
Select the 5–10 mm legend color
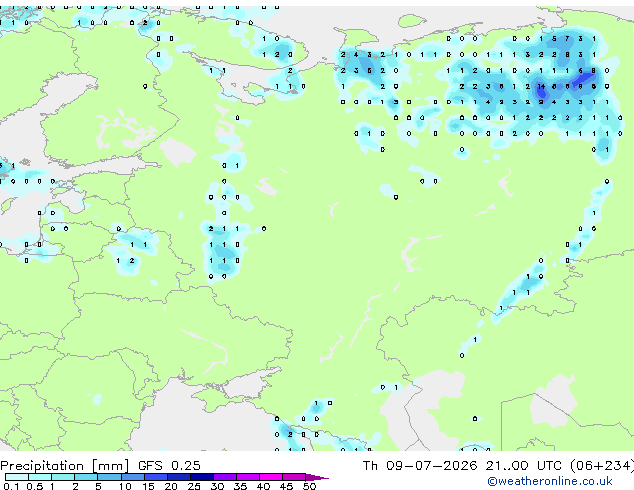[109, 477]
